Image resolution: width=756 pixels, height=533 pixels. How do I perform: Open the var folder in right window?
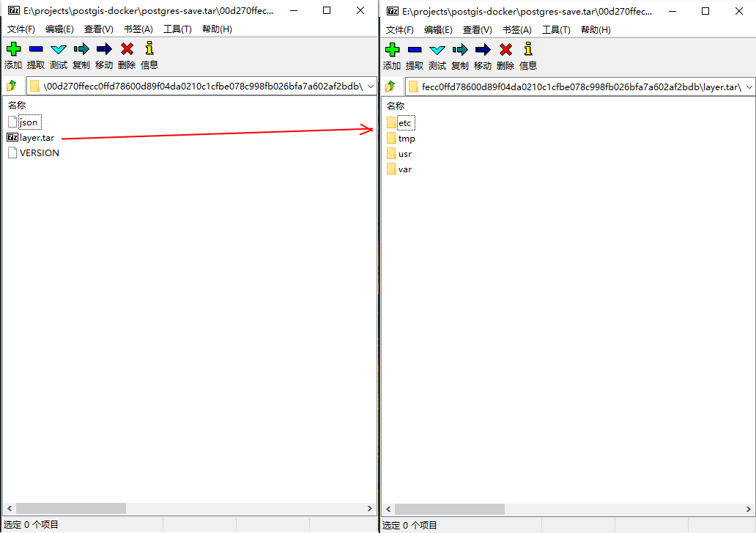(403, 169)
